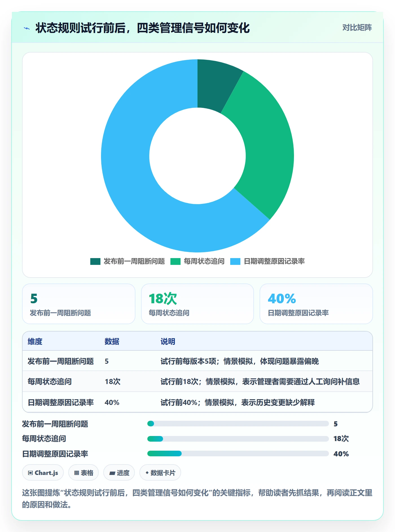Click description 试行前每版本5项；情景模拟
The height and width of the screenshot is (532, 395).
coord(240,361)
